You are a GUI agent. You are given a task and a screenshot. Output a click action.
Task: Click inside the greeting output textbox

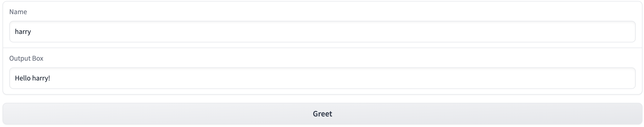(x=322, y=78)
